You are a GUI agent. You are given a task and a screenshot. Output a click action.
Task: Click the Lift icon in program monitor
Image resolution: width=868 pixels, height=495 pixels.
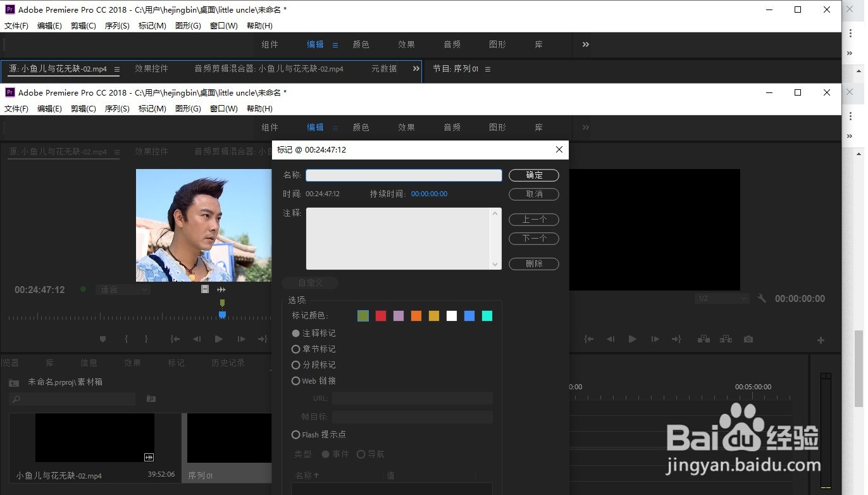(704, 339)
